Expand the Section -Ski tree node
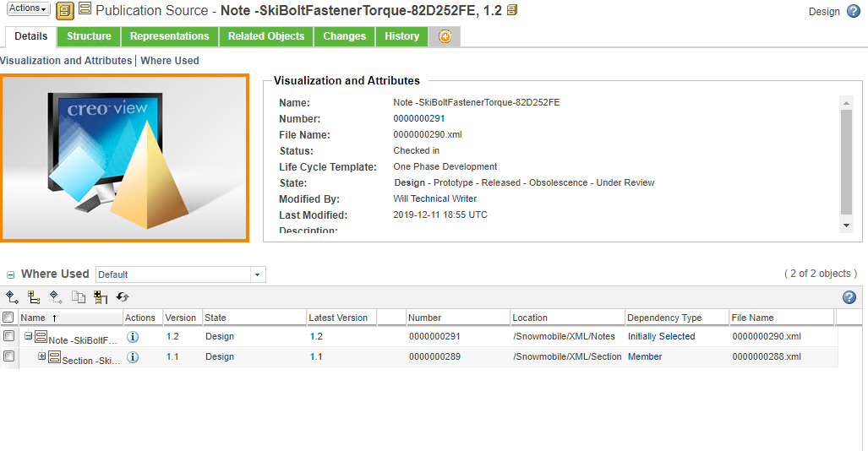This screenshot has height=451, width=868. (x=42, y=356)
